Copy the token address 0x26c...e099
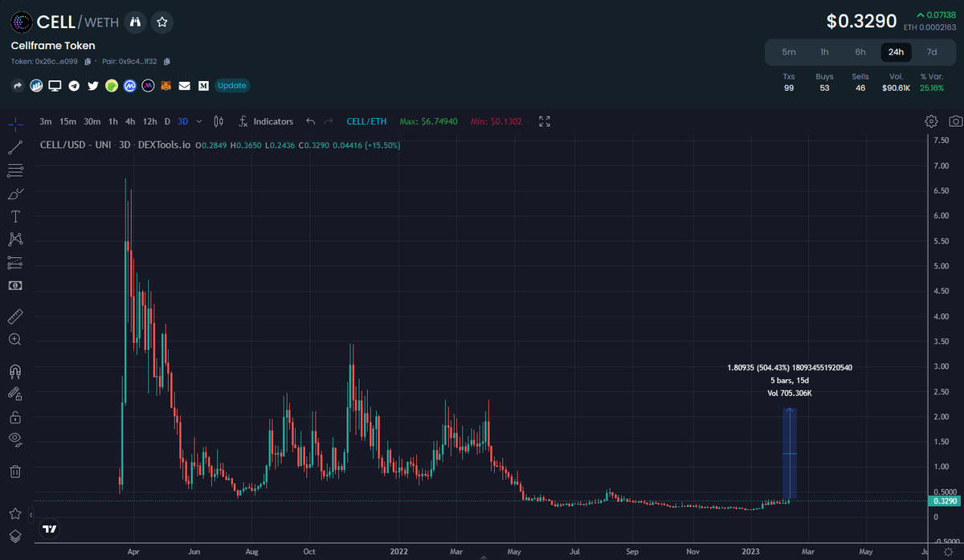The image size is (964, 560). 88,61
